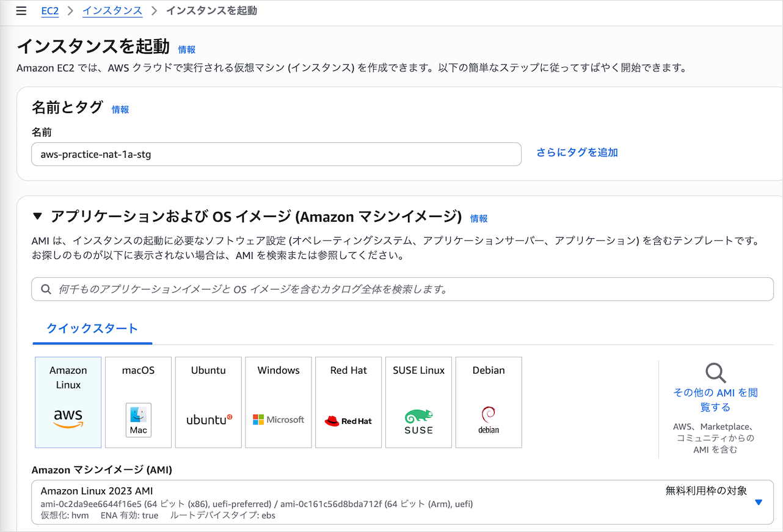Select the Debian AMI tile
Screen dimensions: 783x532
coord(489,403)
